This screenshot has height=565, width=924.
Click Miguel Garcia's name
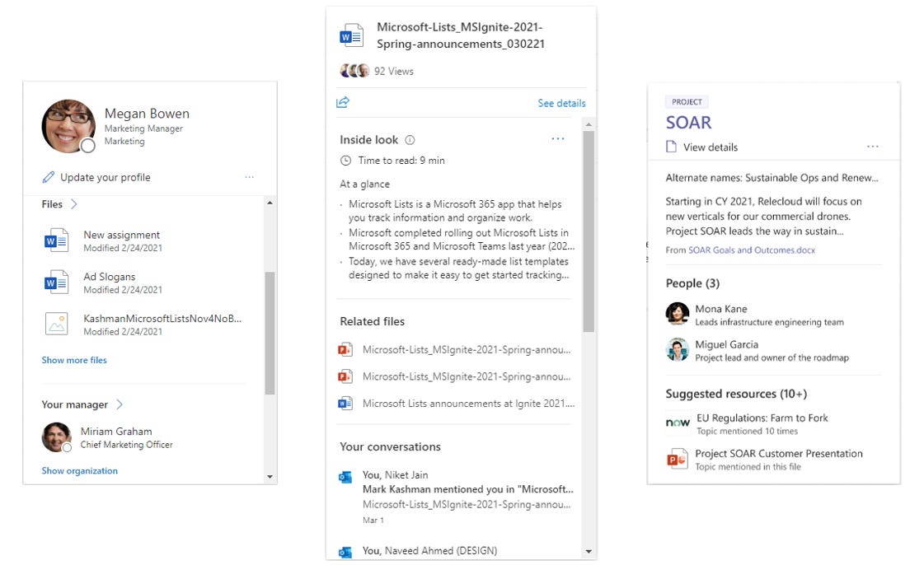[x=727, y=344]
